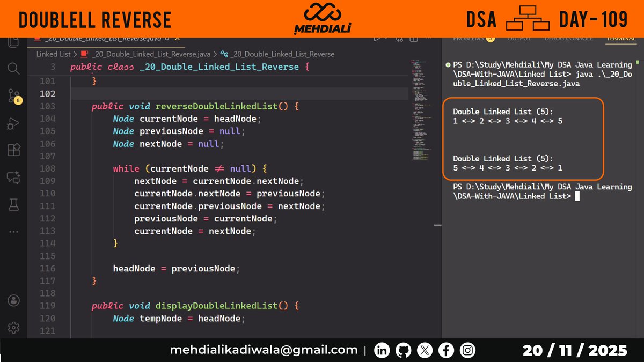Click the Facebook icon in the footer
644x362 pixels.
click(x=447, y=350)
